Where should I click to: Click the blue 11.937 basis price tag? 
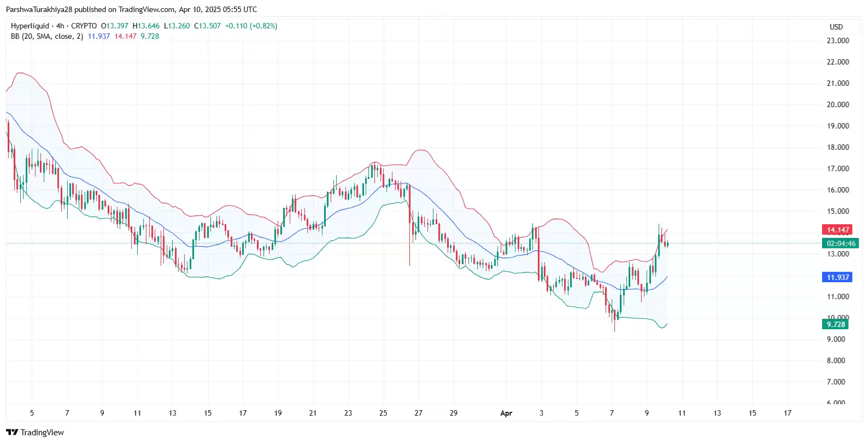pyautogui.click(x=837, y=277)
